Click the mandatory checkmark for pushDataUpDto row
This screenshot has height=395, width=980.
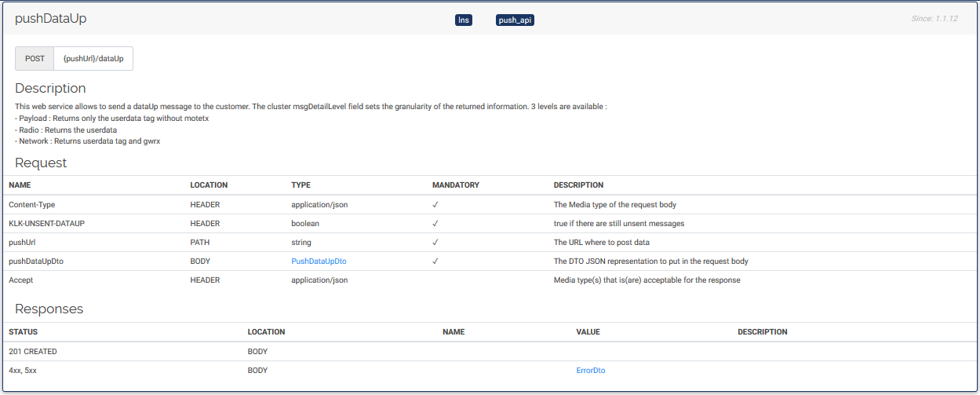click(x=435, y=262)
